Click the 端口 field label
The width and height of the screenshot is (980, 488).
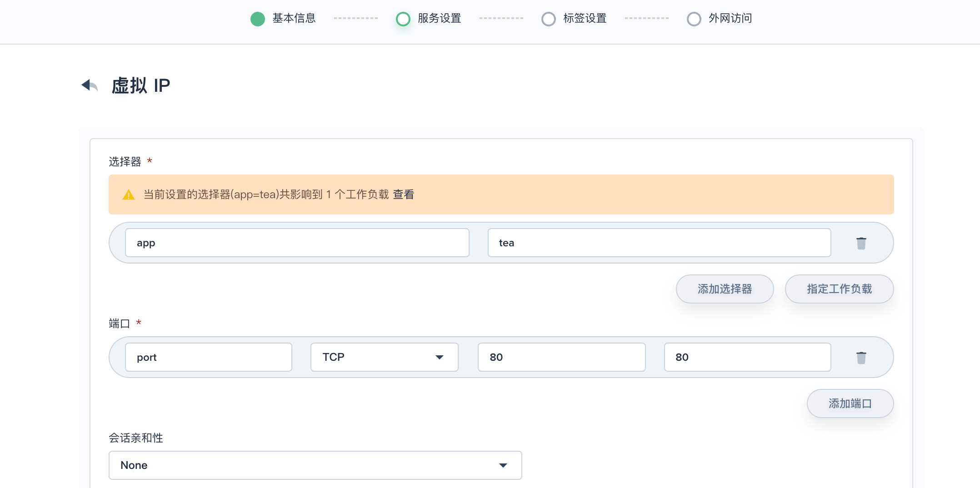pyautogui.click(x=120, y=324)
